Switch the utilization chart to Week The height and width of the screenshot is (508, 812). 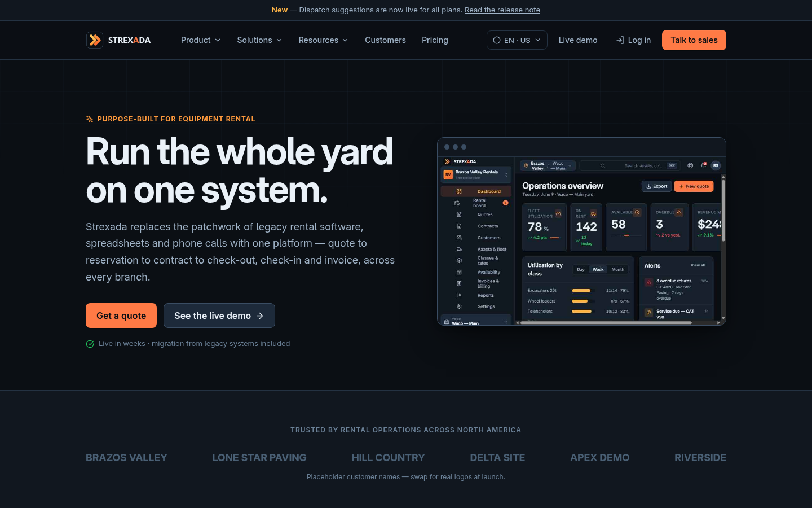[598, 269]
